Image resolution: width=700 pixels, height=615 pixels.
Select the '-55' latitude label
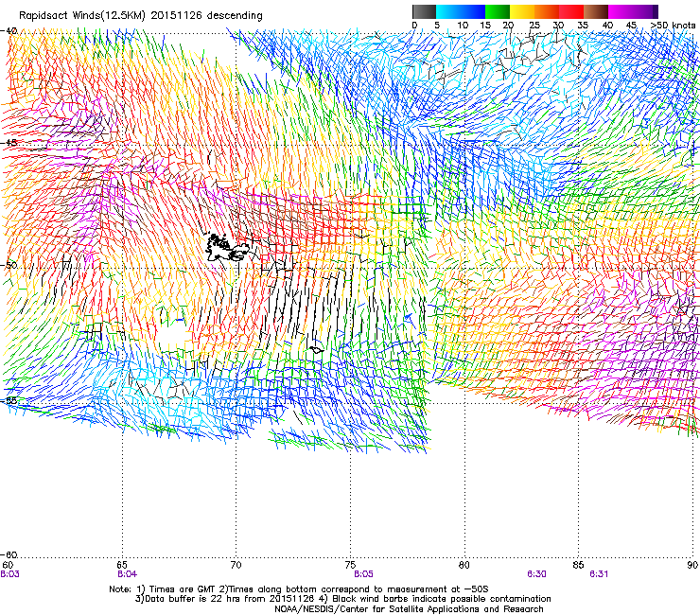click(x=9, y=400)
